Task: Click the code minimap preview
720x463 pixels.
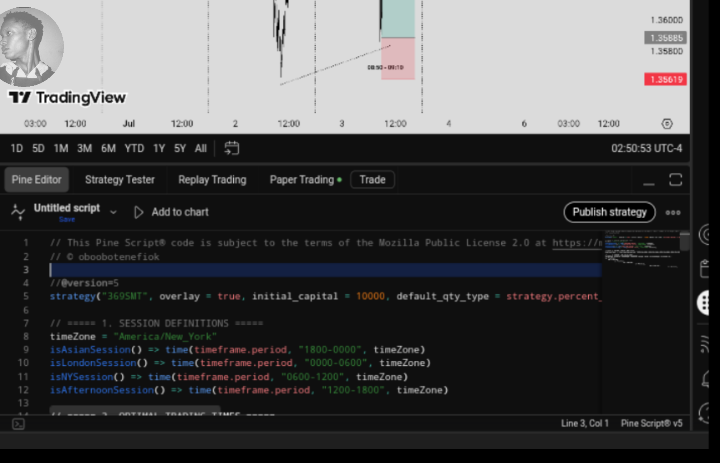Action: pos(641,250)
